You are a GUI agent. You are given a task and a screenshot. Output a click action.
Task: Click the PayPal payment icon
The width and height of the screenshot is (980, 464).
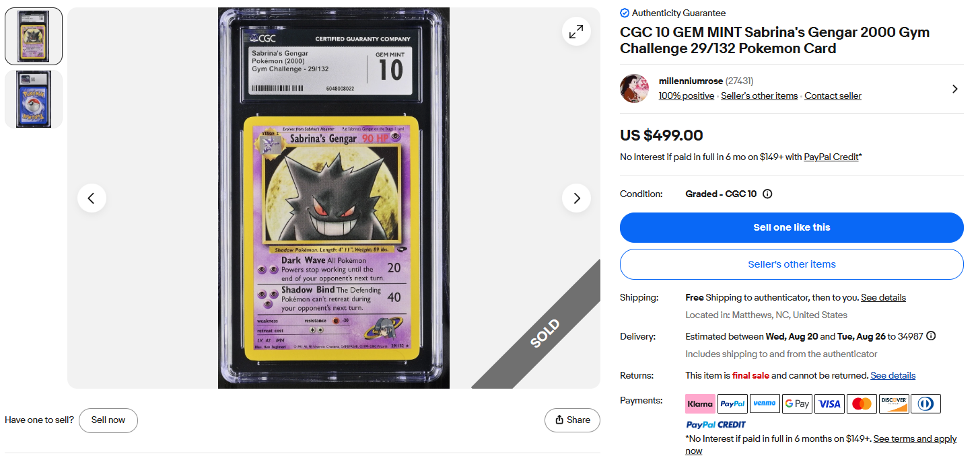[x=732, y=403]
